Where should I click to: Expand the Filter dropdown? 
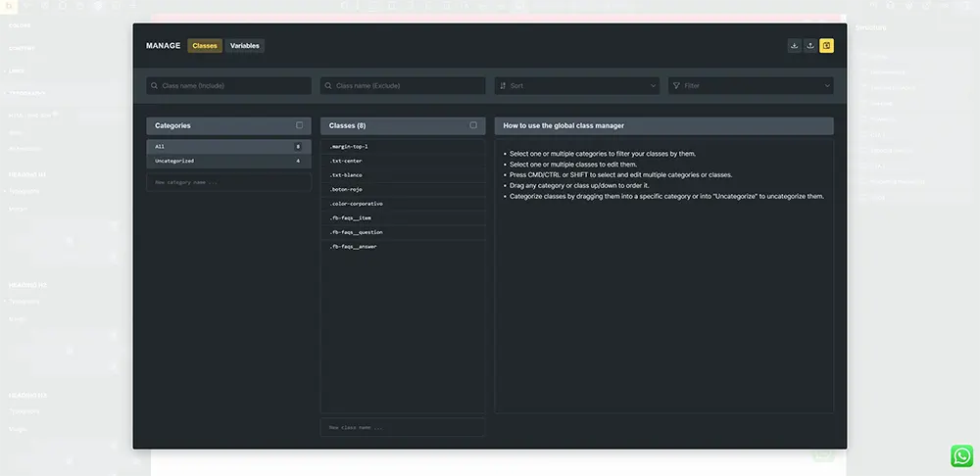pyautogui.click(x=751, y=86)
